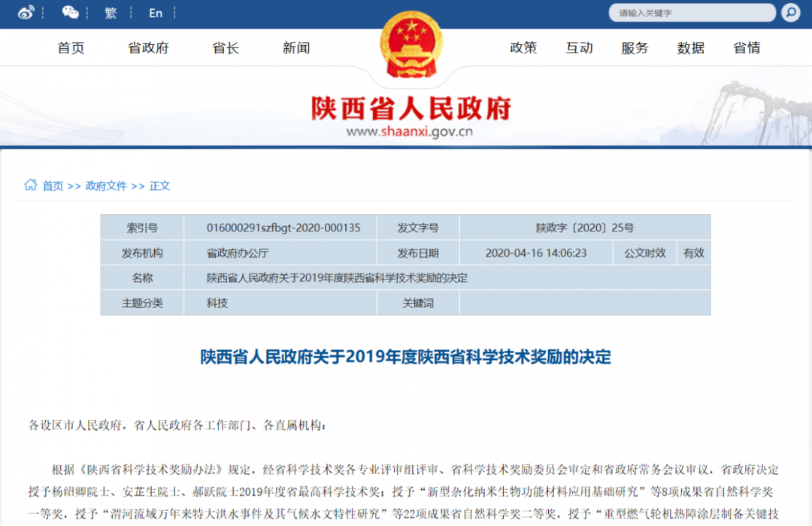
Task: Open the 省情 navigation item
Action: [x=747, y=48]
